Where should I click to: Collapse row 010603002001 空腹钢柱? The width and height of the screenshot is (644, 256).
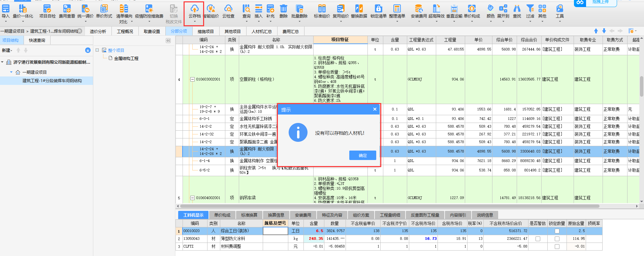(x=192, y=79)
